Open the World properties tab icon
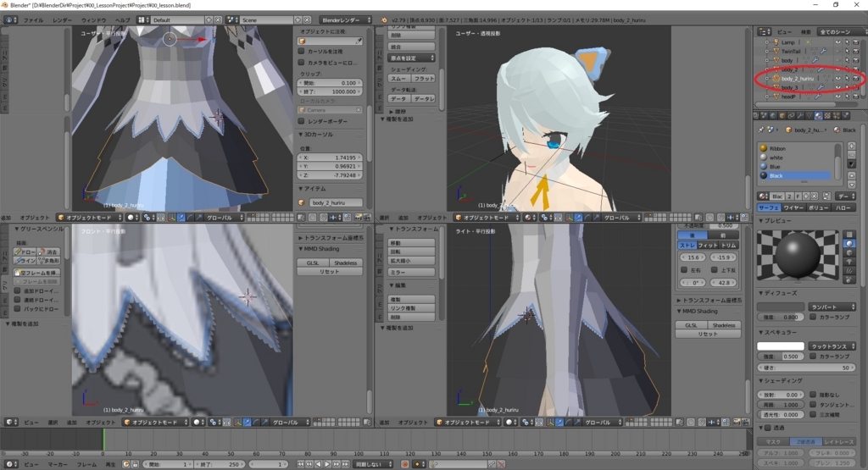The height and width of the screenshot is (470, 868). pyautogui.click(x=773, y=115)
